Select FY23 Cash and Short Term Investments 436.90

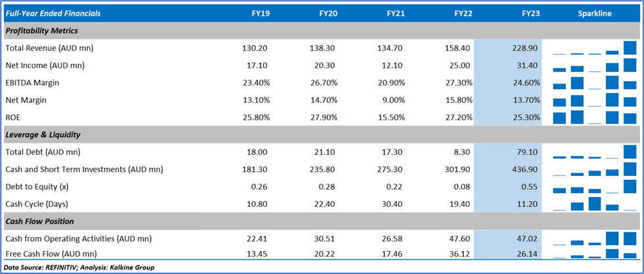click(x=526, y=169)
